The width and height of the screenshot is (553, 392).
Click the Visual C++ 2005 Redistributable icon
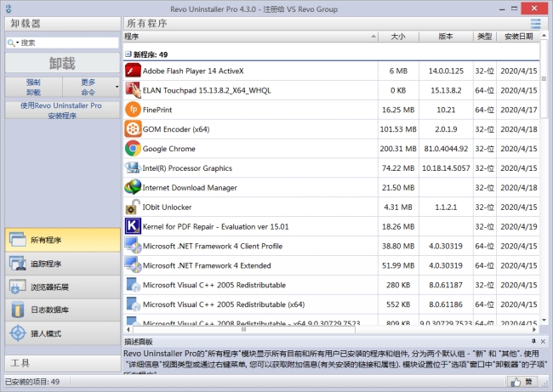133,285
